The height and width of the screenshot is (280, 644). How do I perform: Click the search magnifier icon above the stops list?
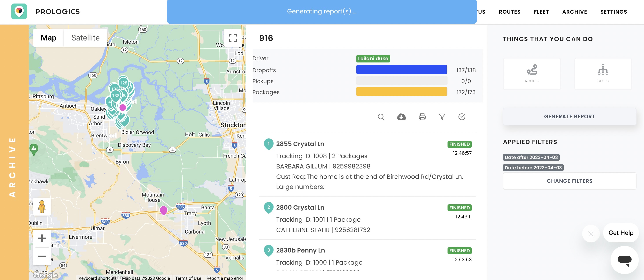(x=381, y=117)
